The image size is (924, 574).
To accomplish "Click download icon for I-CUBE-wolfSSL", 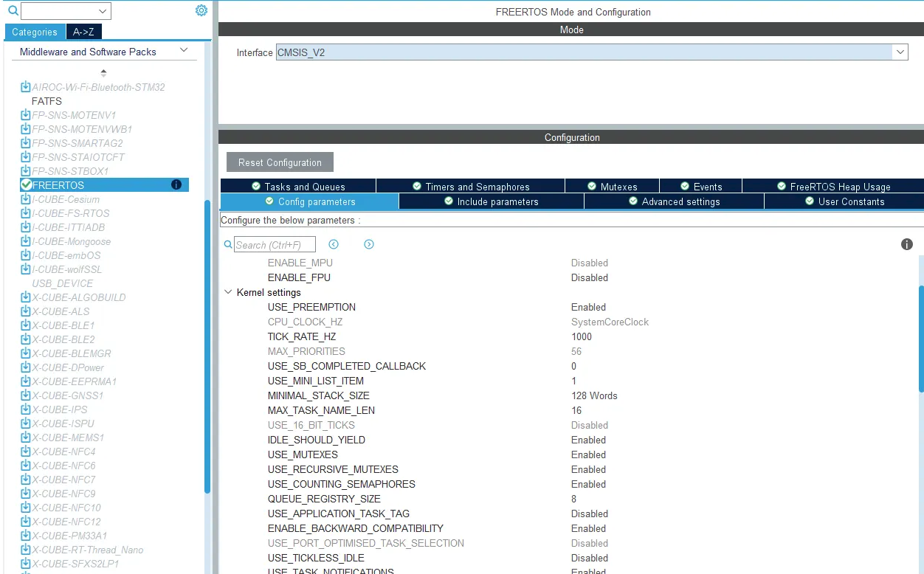I will [x=26, y=269].
